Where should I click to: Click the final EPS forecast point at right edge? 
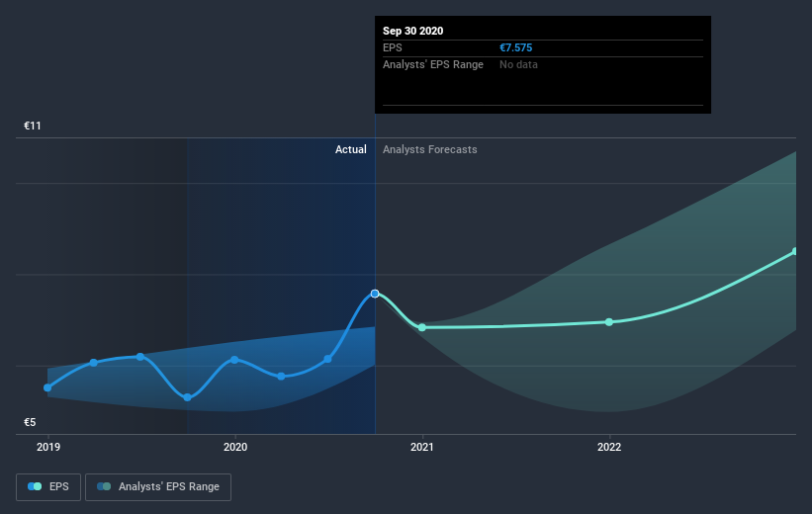tap(795, 252)
